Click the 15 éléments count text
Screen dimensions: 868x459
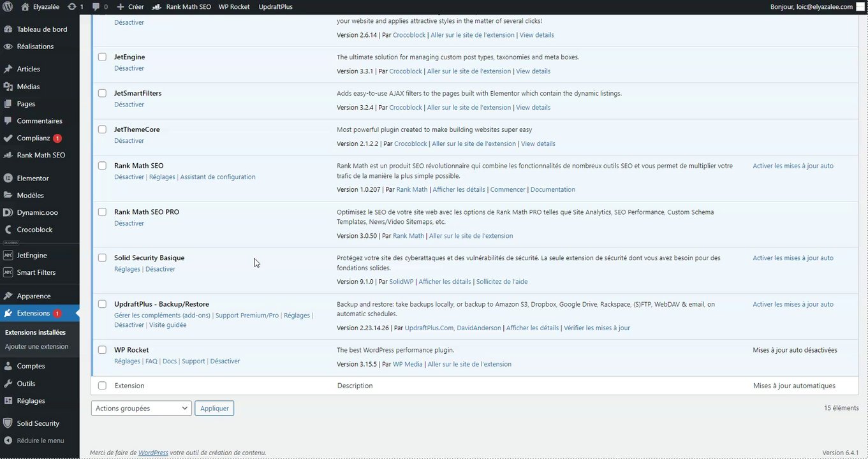click(841, 408)
